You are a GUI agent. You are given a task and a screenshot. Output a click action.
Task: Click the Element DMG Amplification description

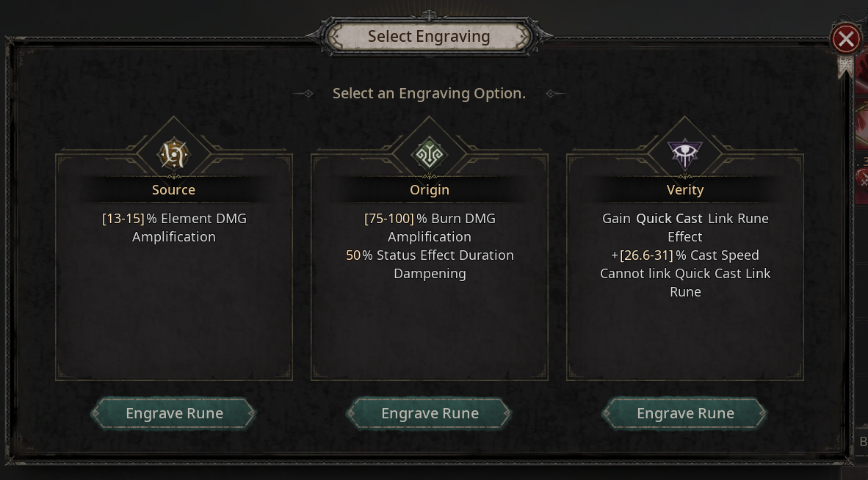tap(174, 228)
